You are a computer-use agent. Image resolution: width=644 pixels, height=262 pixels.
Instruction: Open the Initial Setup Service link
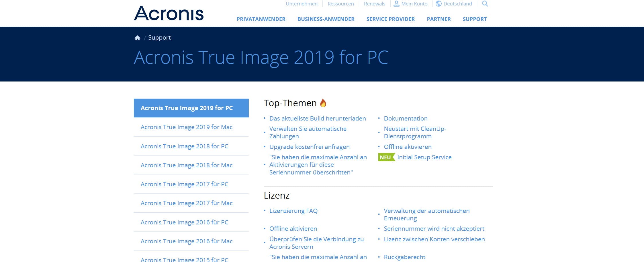424,157
